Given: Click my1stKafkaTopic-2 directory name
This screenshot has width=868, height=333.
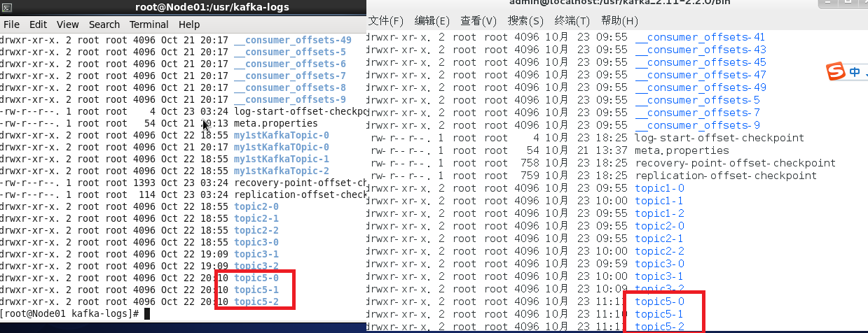Looking at the screenshot, I should pos(281,171).
